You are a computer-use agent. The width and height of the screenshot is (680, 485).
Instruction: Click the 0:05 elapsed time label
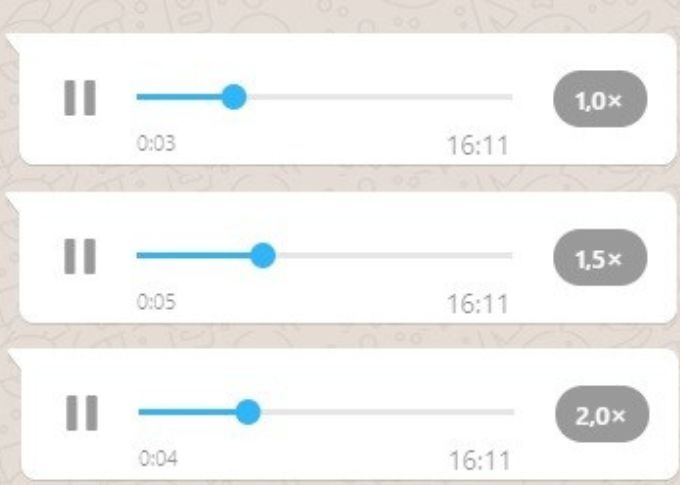pos(156,301)
